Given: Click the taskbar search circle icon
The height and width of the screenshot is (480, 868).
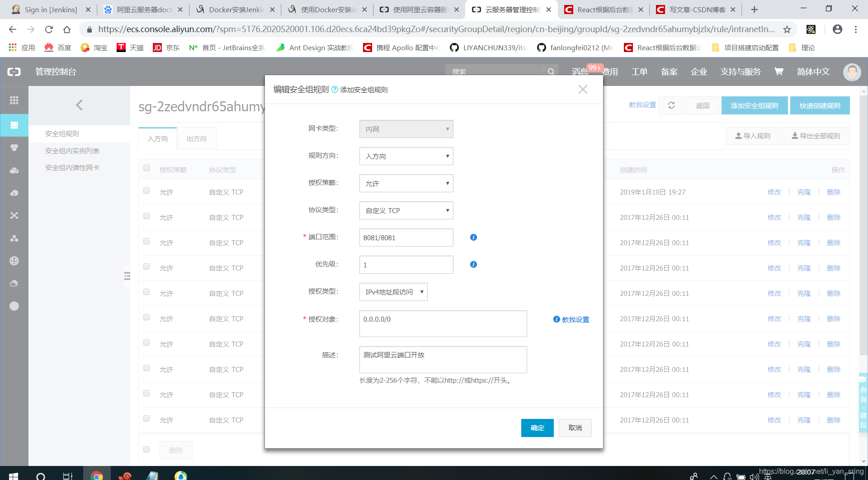Looking at the screenshot, I should click(x=41, y=476).
